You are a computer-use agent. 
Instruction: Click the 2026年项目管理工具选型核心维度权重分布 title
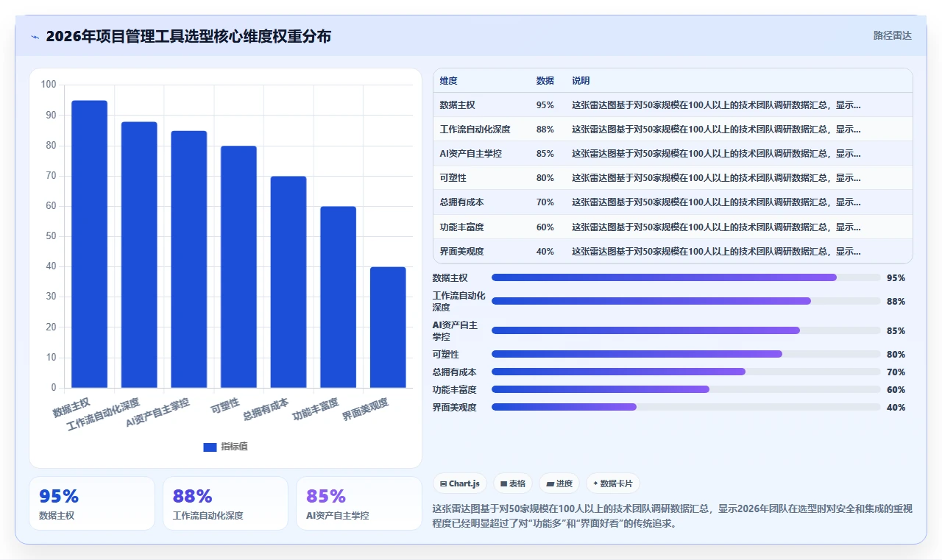(188, 36)
